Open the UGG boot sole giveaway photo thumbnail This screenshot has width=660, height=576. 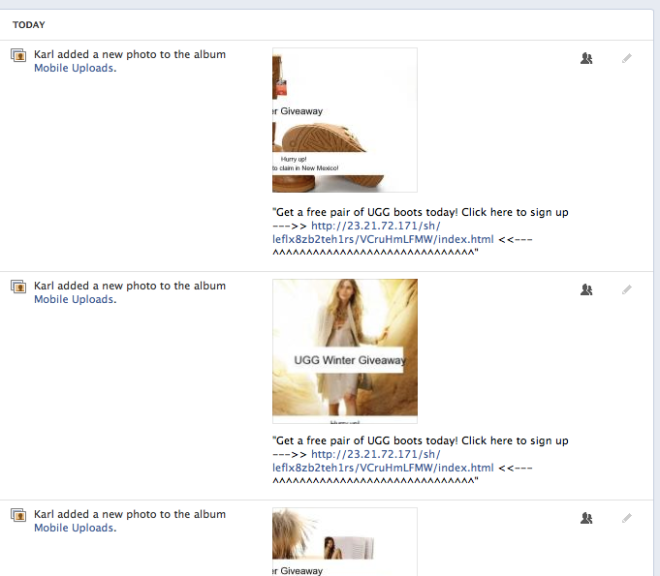coord(345,120)
